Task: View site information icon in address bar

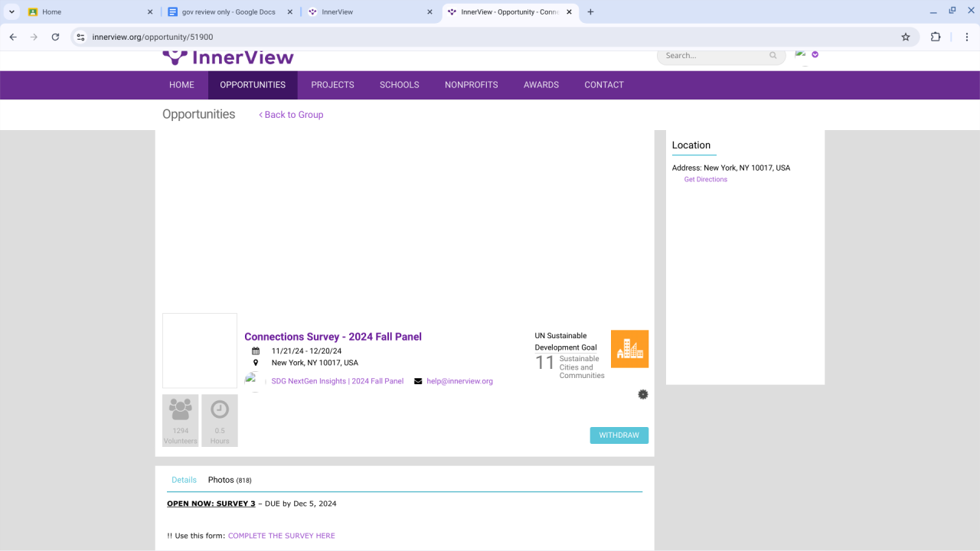Action: [x=80, y=37]
